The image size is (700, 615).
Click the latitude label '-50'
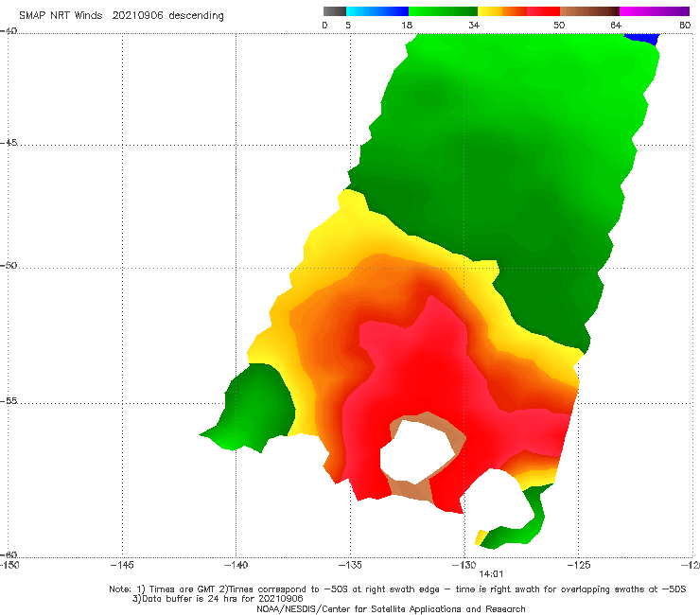click(9, 265)
